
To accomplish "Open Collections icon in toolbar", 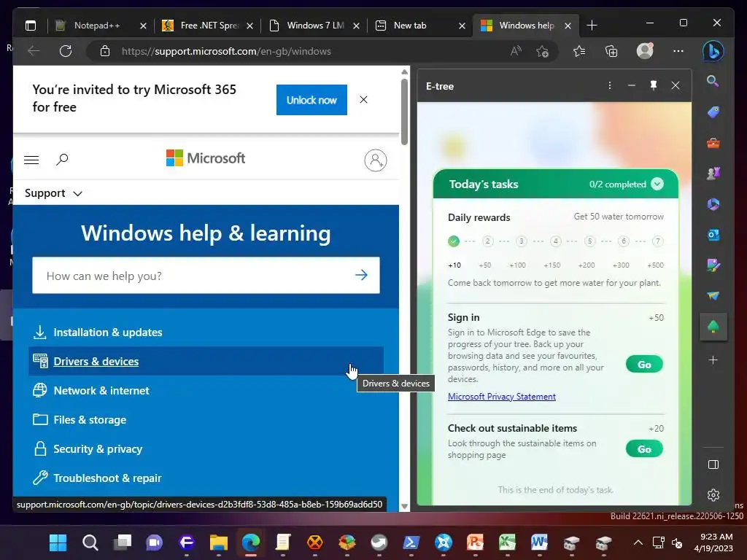I will (611, 51).
